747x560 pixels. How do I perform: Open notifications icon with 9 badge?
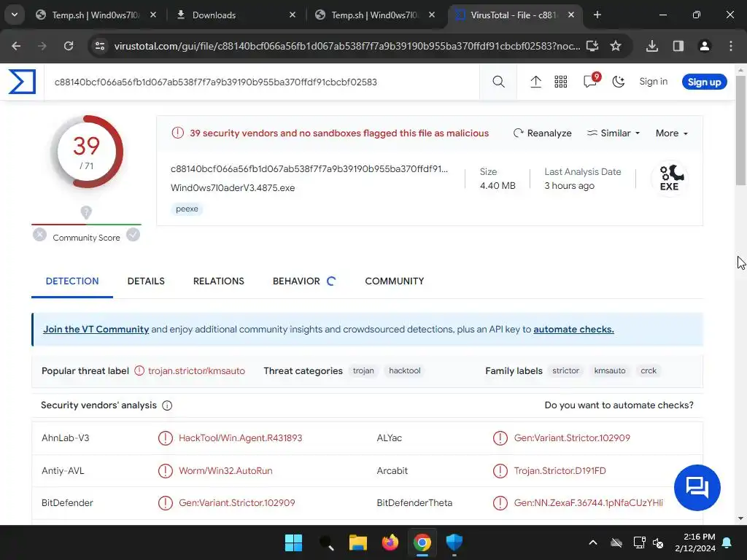(x=591, y=81)
